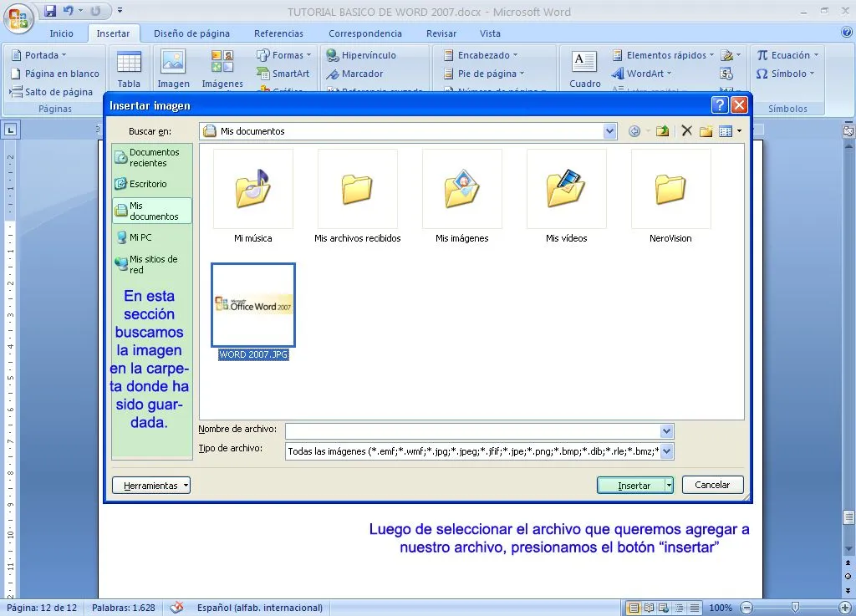Click 100% zoom level button
This screenshot has width=856, height=616.
(721, 608)
